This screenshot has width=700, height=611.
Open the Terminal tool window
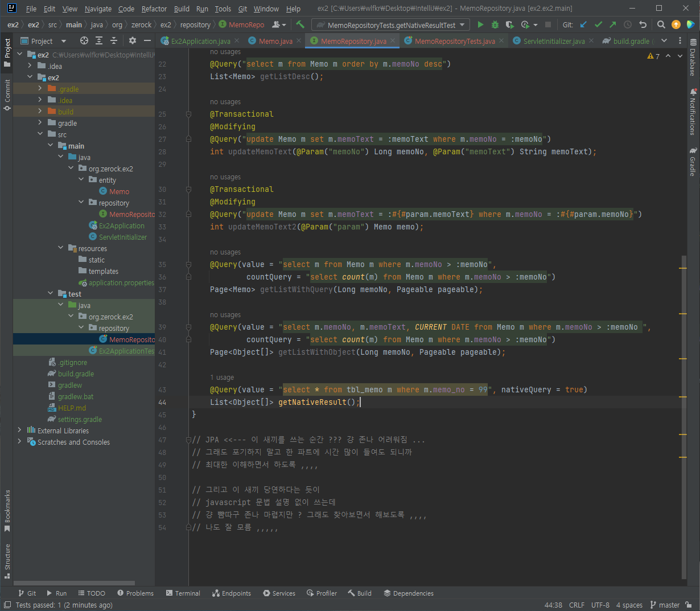(183, 593)
